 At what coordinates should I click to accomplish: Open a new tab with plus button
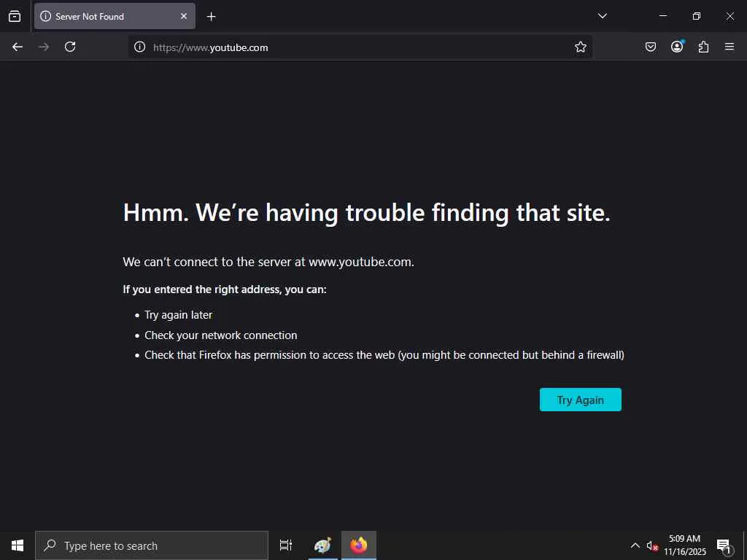click(211, 17)
